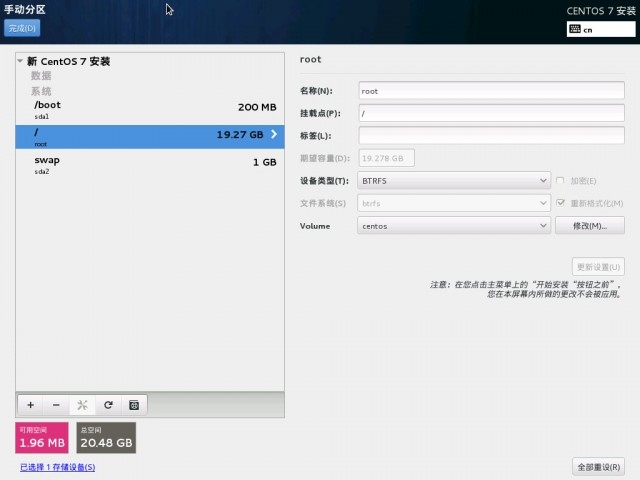Screen dimensions: 640x480
Task: Click the 名称(N) name input field
Action: point(491,91)
